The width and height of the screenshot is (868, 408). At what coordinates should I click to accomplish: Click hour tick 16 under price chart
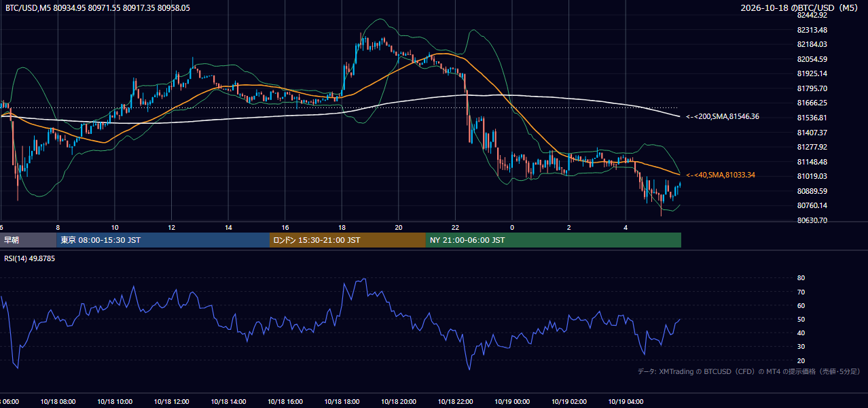(x=285, y=228)
